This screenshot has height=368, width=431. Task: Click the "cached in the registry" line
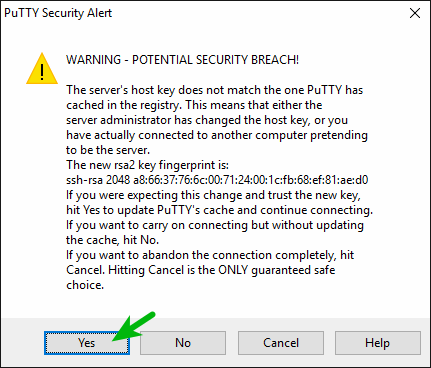194,105
